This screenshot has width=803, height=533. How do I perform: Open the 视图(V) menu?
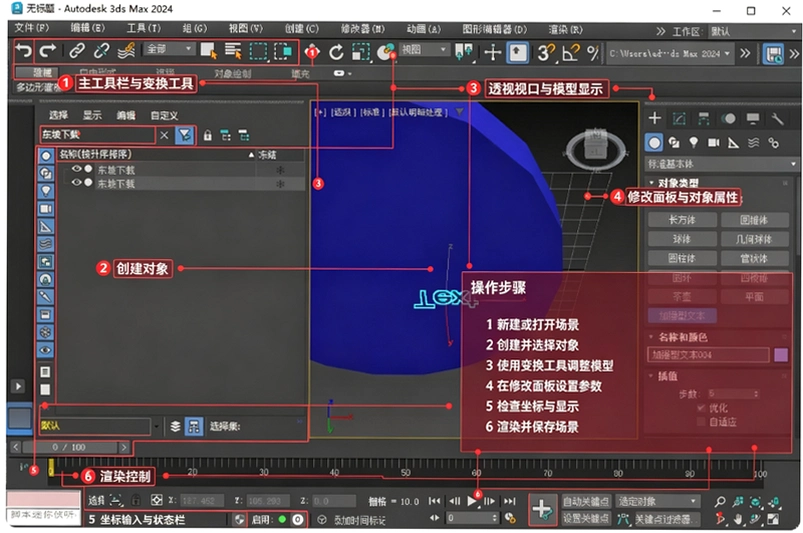pyautogui.click(x=246, y=29)
